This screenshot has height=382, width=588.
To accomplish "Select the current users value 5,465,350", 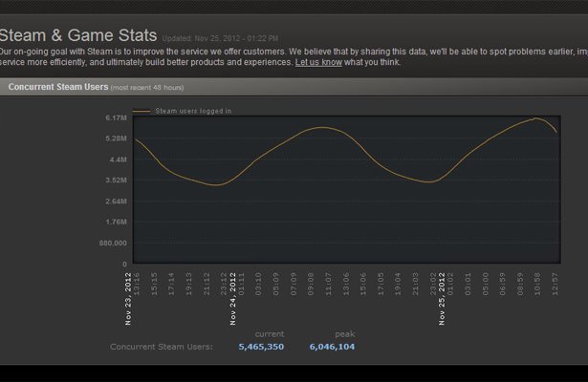I will coord(261,347).
